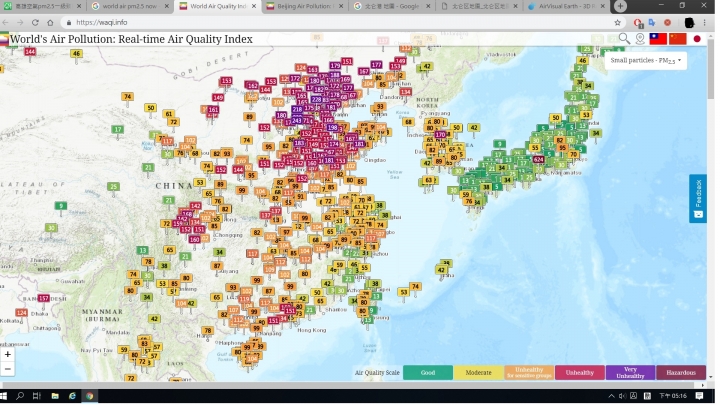Bookmark this page with star icon

coord(617,22)
